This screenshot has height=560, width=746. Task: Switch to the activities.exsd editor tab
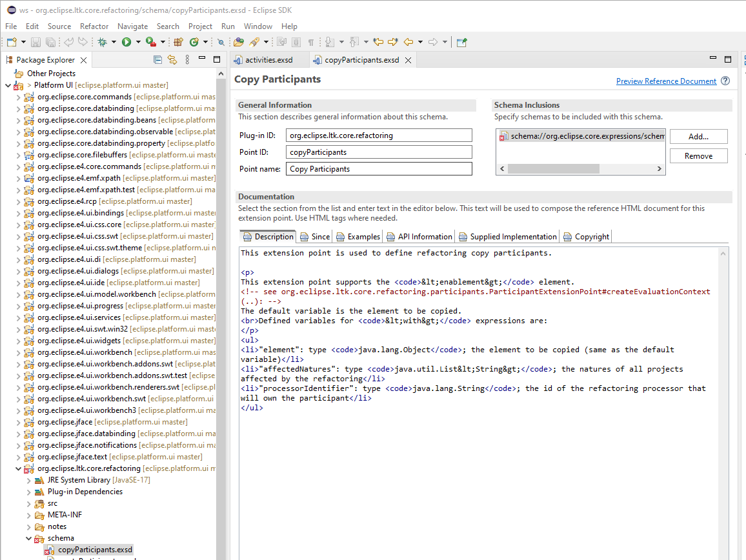tap(269, 60)
